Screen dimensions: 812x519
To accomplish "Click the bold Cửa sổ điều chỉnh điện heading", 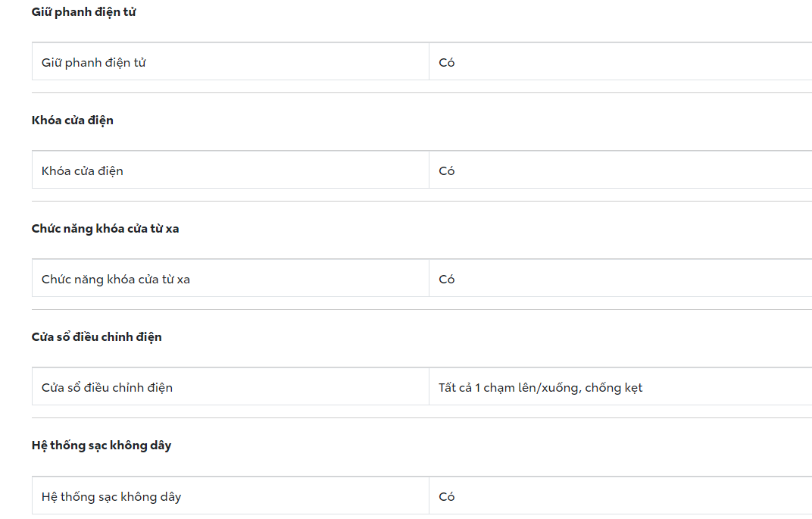I will 97,337.
